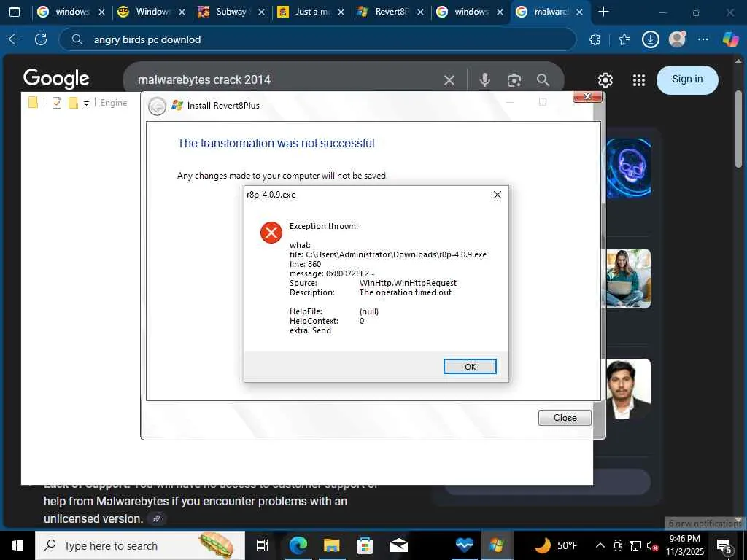Screen dimensions: 747x560
Task: Open the browser three-dot settings menu
Action: (703, 39)
